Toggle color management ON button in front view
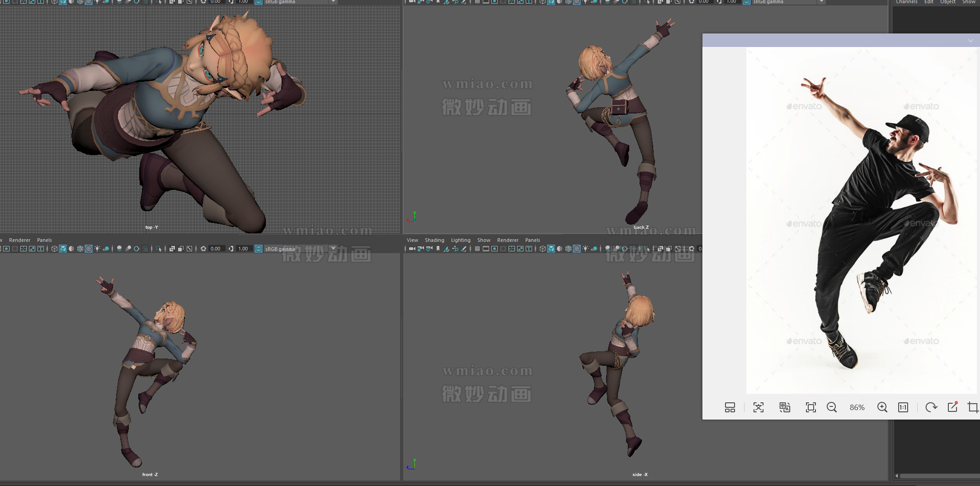980x486 pixels. click(x=259, y=249)
